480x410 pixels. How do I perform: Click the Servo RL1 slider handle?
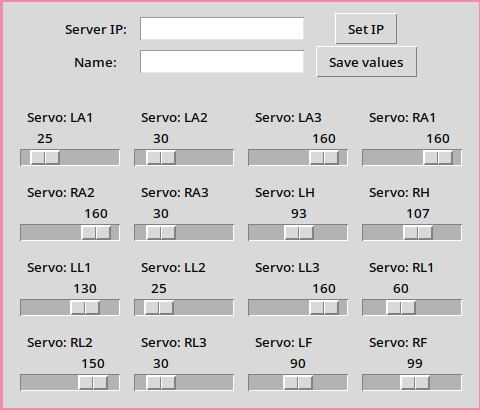[401, 307]
